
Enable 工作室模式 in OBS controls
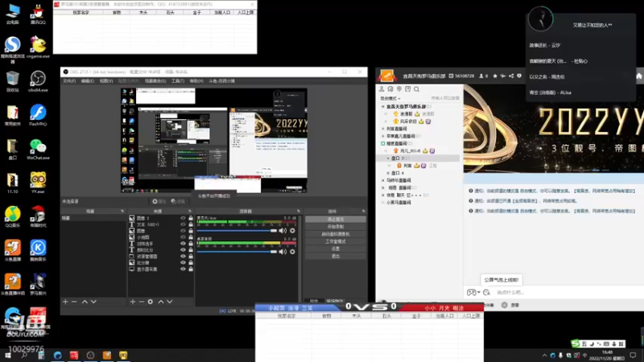pos(336,241)
